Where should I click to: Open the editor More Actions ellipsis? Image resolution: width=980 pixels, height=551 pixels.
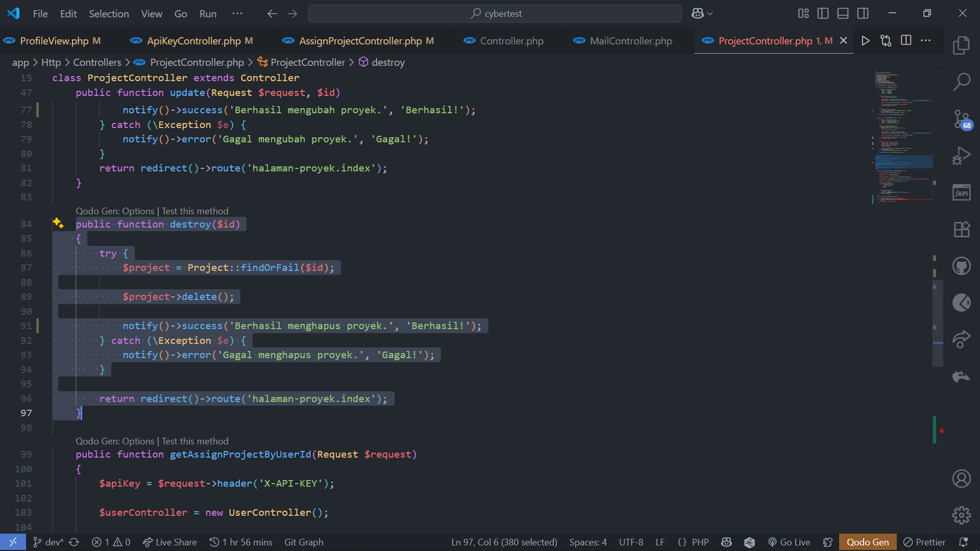point(925,41)
